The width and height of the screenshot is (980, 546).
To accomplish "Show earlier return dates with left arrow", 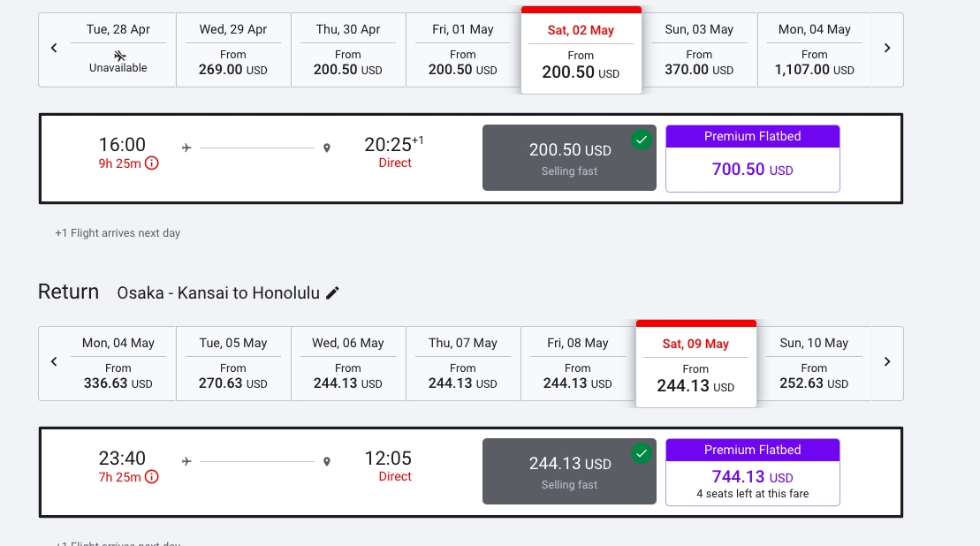I will pyautogui.click(x=54, y=361).
